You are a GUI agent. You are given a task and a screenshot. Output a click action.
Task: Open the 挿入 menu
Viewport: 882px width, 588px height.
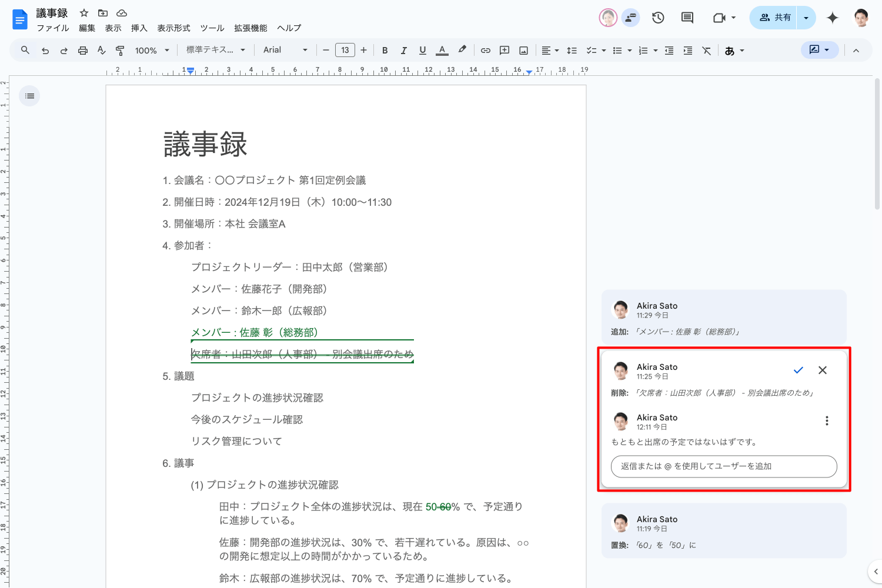139,28
